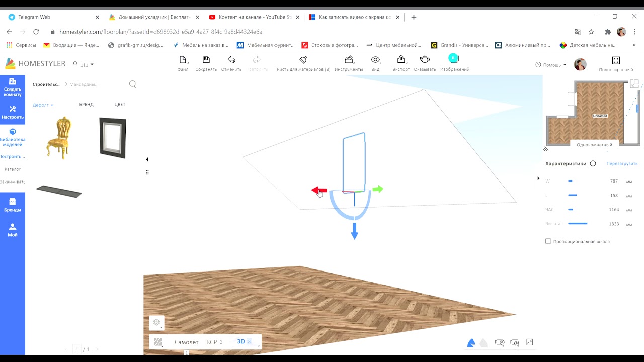Screen dimensions: 644x362
Task: Open the Файл menu icon
Action: 183,60
